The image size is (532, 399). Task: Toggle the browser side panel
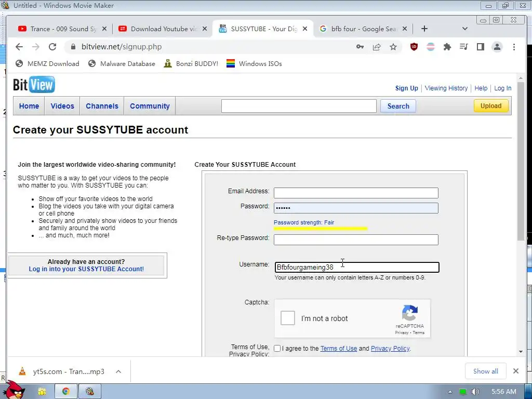click(x=481, y=47)
